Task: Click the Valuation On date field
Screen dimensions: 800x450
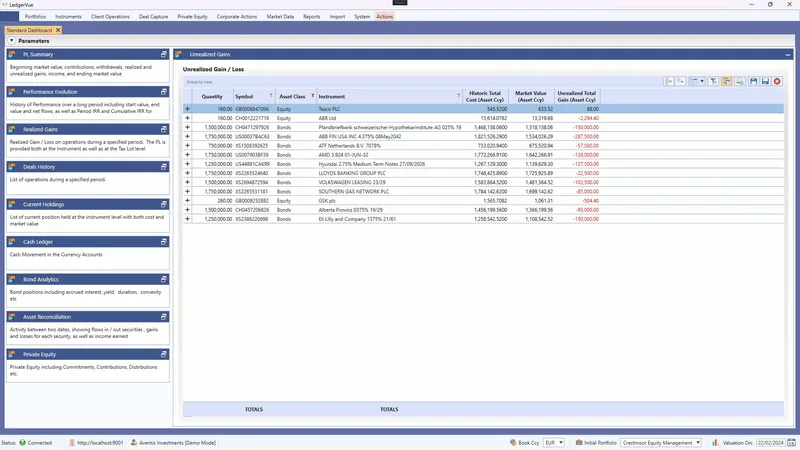Action: click(771, 443)
